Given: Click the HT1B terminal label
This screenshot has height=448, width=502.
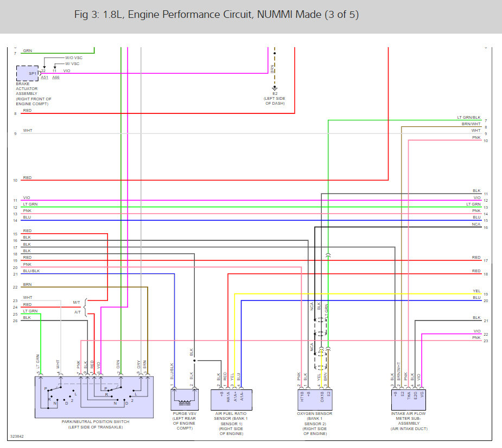Looking at the screenshot, I should click(x=302, y=397).
